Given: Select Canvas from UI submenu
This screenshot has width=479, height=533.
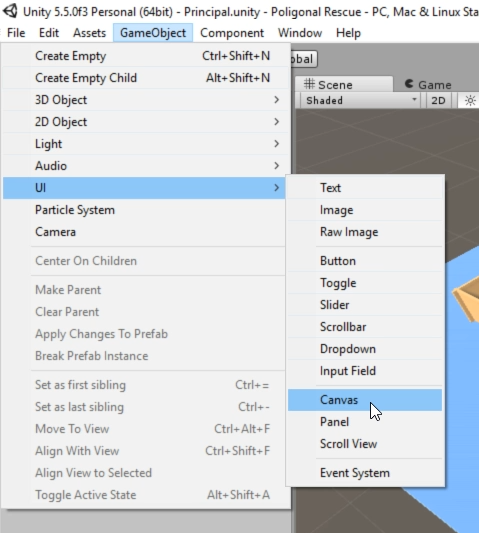Looking at the screenshot, I should coord(365,400).
